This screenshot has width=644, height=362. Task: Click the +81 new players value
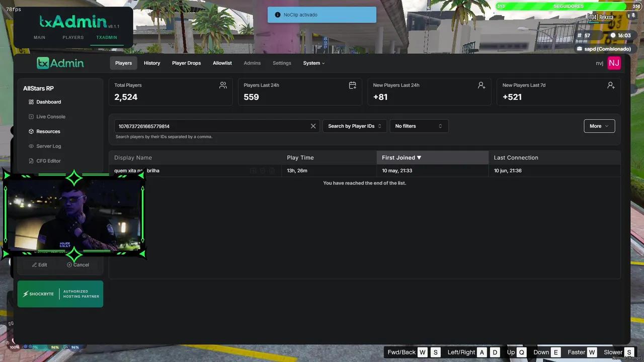[x=380, y=97]
